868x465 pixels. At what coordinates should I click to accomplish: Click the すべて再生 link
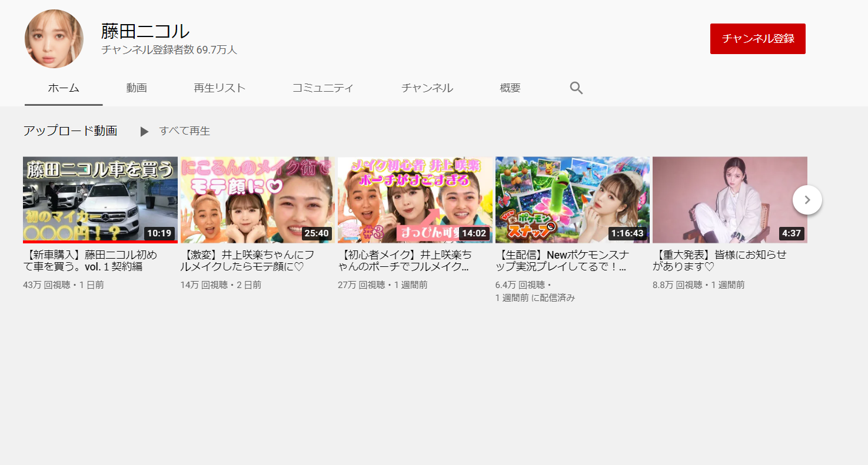tap(184, 131)
